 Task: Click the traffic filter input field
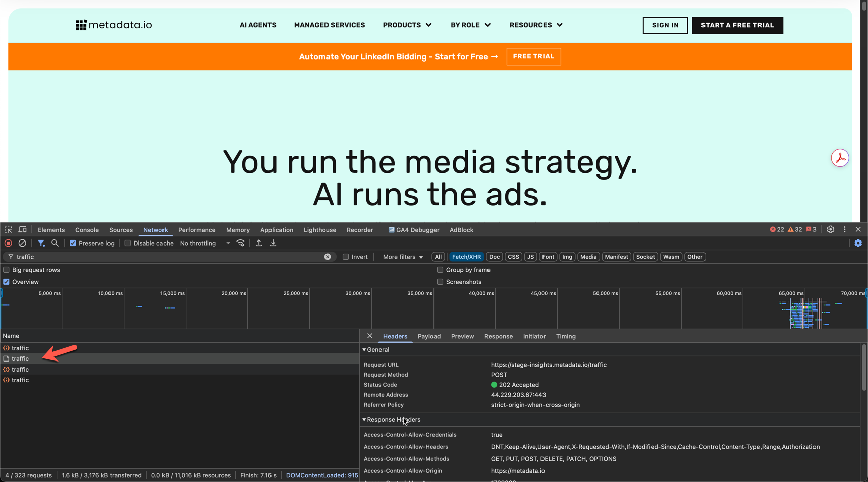[167, 257]
